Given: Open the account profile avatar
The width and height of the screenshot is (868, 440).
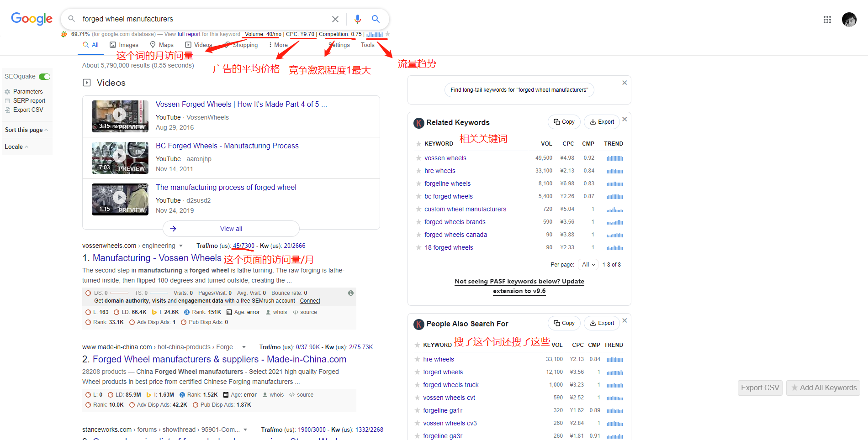Looking at the screenshot, I should 849,20.
